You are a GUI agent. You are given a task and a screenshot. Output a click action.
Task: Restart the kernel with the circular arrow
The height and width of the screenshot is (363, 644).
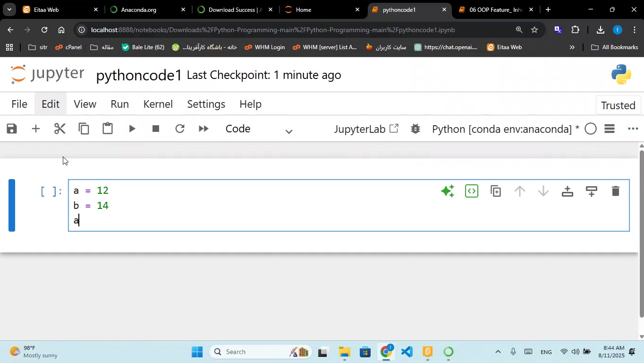pyautogui.click(x=179, y=129)
